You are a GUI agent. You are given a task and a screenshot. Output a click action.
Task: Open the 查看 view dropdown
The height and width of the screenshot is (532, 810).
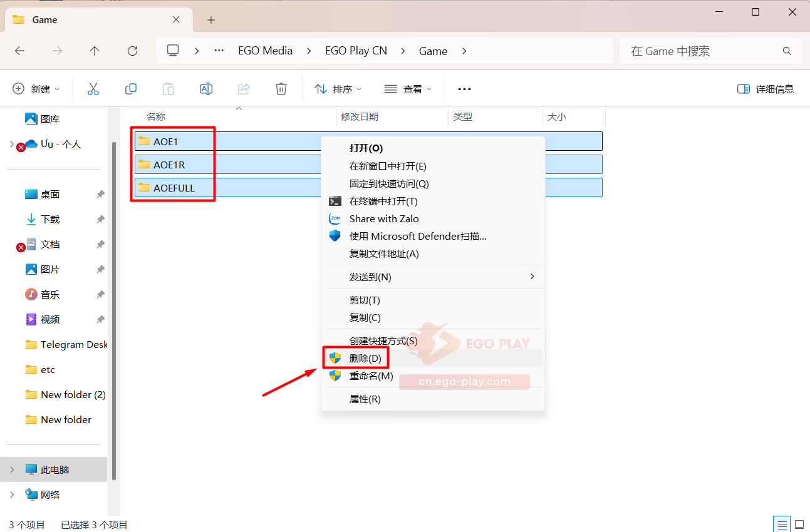[408, 89]
